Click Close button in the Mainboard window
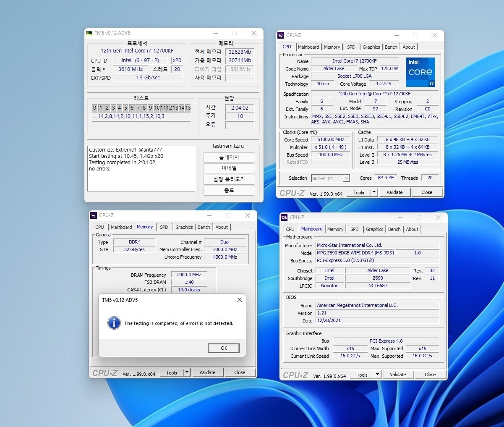The height and width of the screenshot is (427, 504). 430,375
